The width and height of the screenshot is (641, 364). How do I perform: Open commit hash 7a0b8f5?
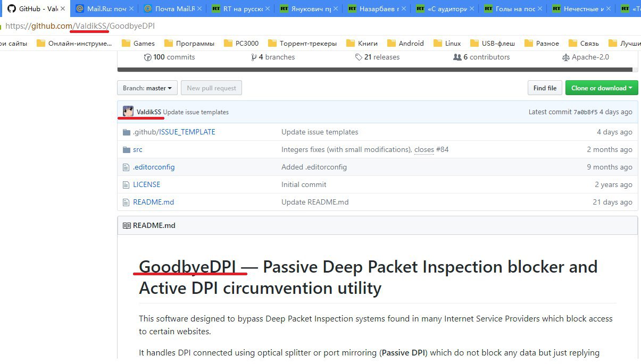pyautogui.click(x=585, y=112)
